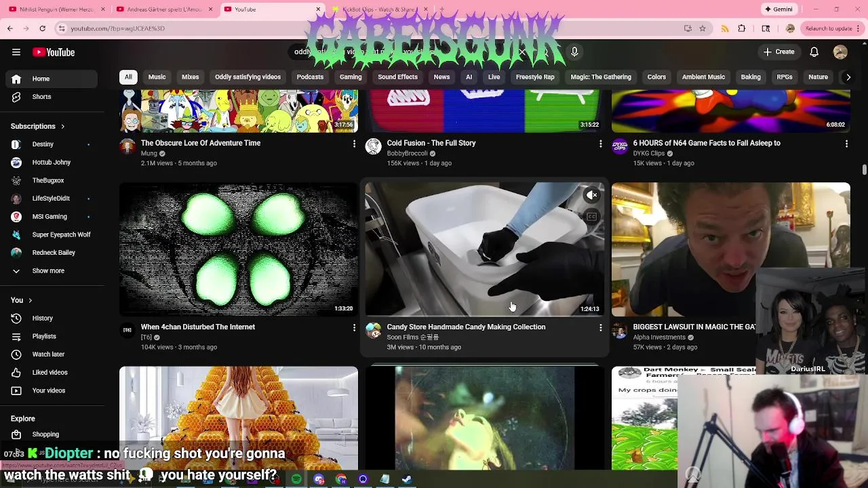The image size is (868, 488).
Task: Reload the page in Chrome
Action: (42, 28)
